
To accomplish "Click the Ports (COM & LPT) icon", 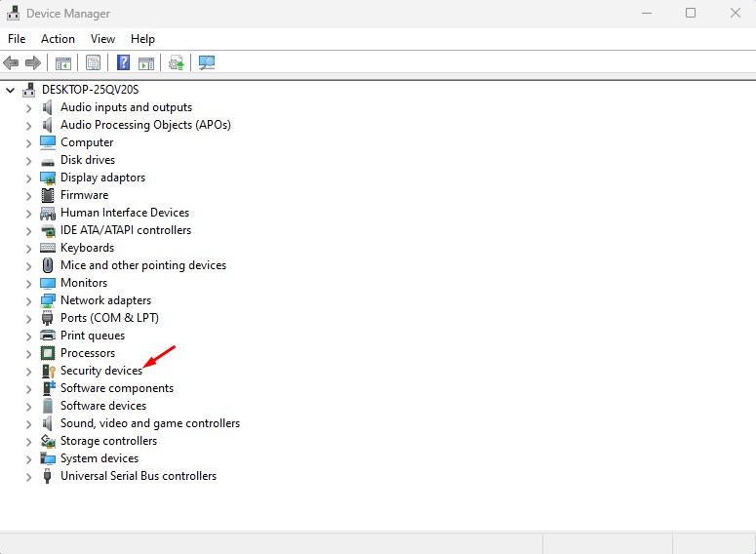I will tap(47, 318).
